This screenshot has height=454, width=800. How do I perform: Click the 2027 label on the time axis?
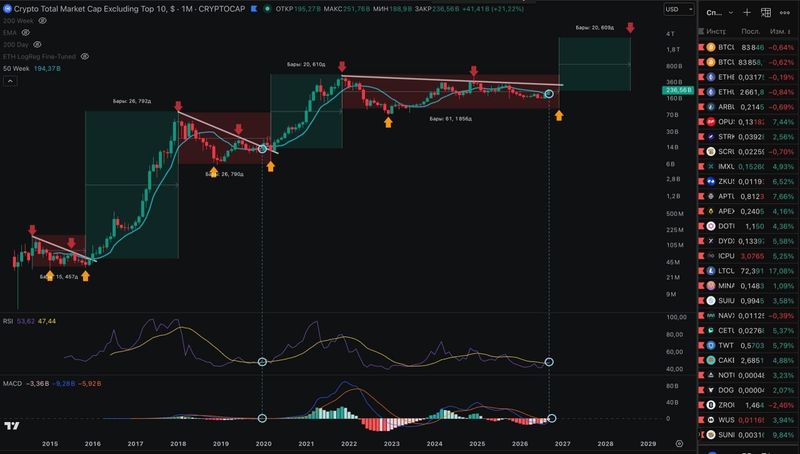coord(563,444)
